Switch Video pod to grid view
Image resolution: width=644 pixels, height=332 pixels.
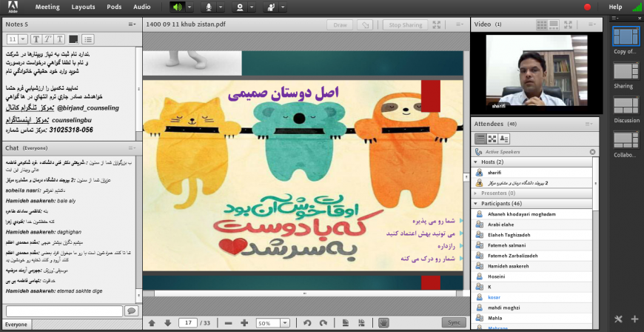point(542,24)
